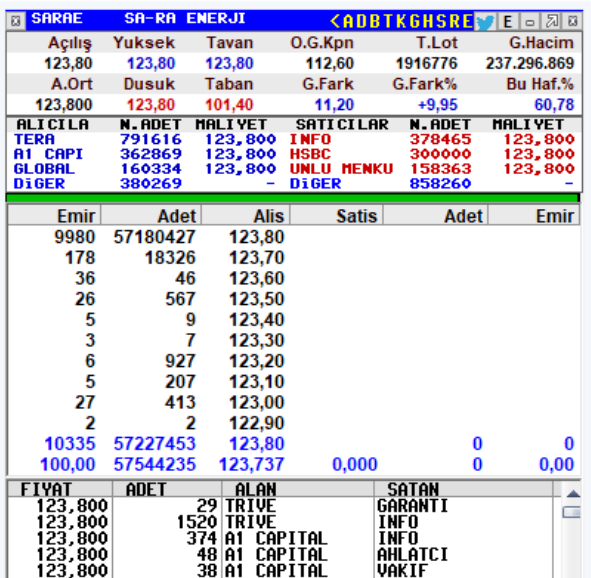Click the FIYAT column header

point(60,489)
